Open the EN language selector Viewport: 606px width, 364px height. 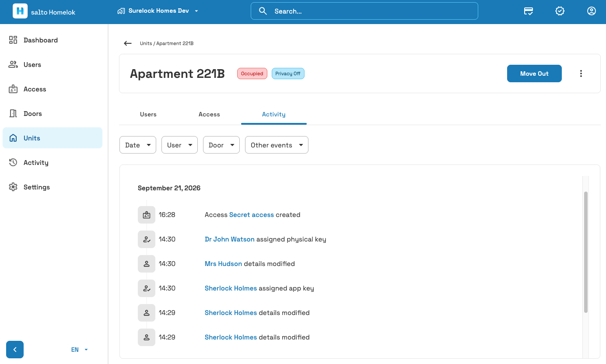[x=79, y=350]
